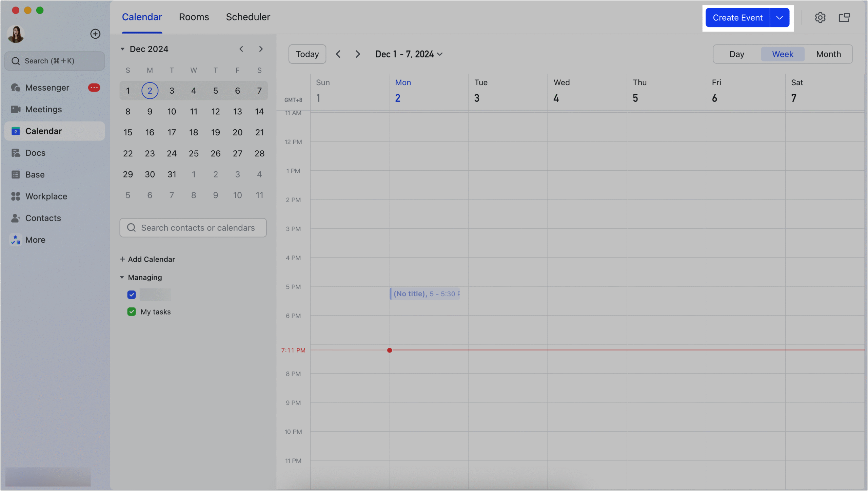Click the Thu 5 day header
868x491 pixels.
point(667,91)
